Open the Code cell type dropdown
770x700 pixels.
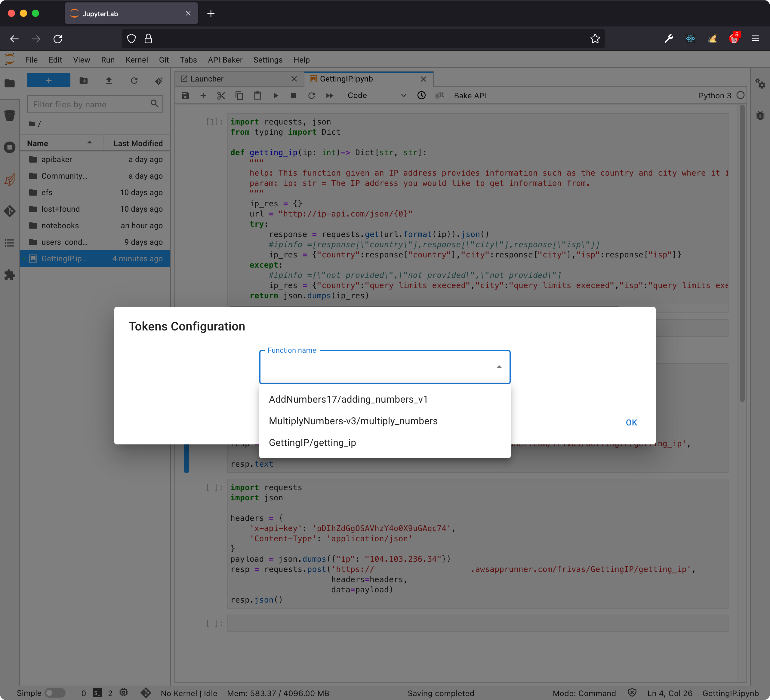click(376, 96)
